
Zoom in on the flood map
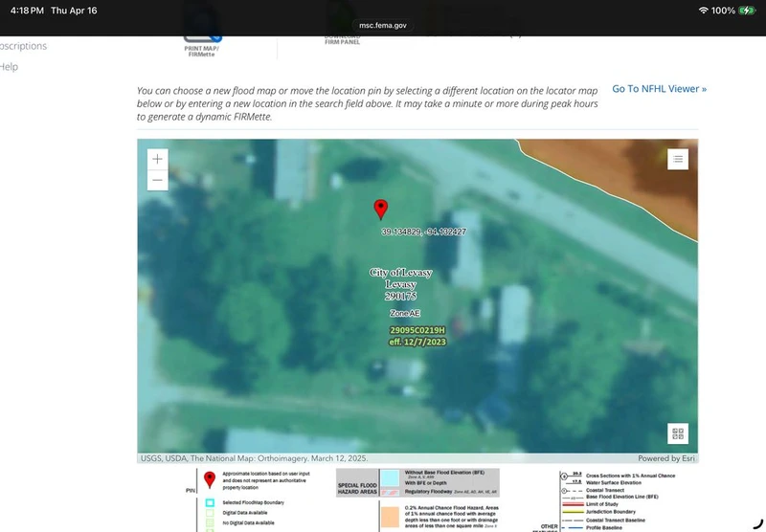point(157,159)
